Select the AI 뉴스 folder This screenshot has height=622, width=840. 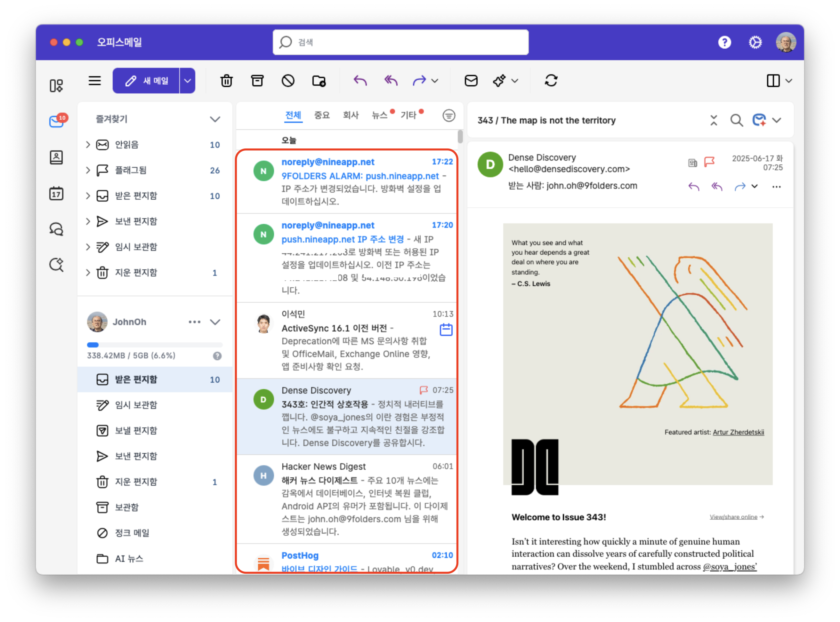point(154,558)
